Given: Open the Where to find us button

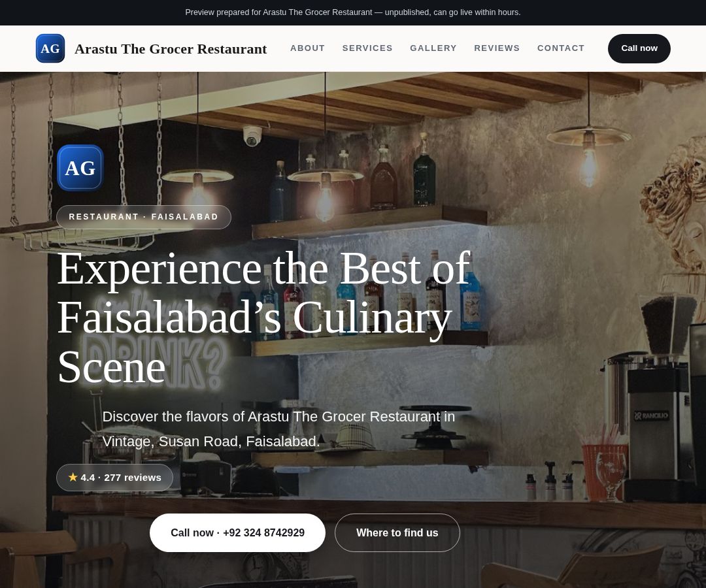Looking at the screenshot, I should [x=397, y=532].
